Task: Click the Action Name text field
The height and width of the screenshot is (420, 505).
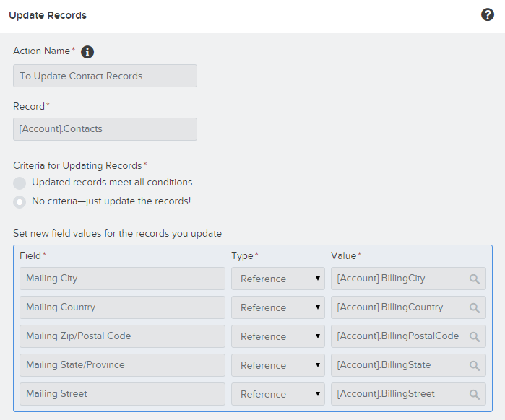Action: [x=105, y=76]
